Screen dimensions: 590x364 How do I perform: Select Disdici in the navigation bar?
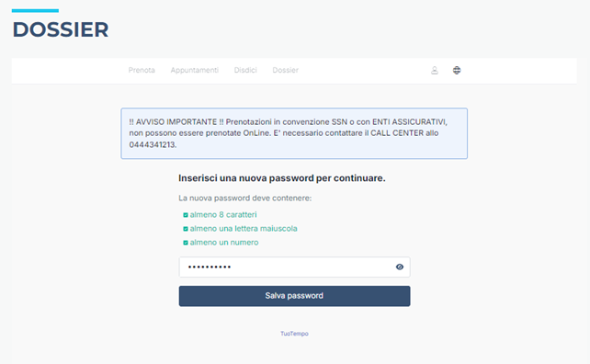(245, 70)
